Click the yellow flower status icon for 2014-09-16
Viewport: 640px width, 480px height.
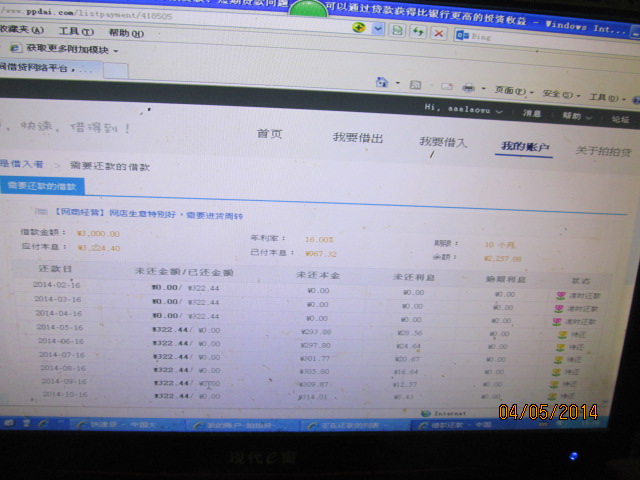[x=554, y=384]
